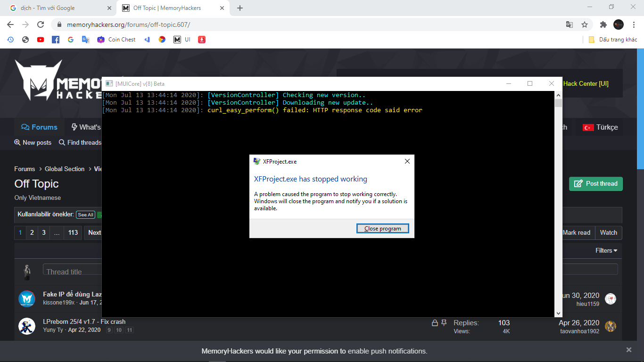The width and height of the screenshot is (644, 362).
Task: Open page 11 of the LPreborn thread
Action: tap(130, 330)
